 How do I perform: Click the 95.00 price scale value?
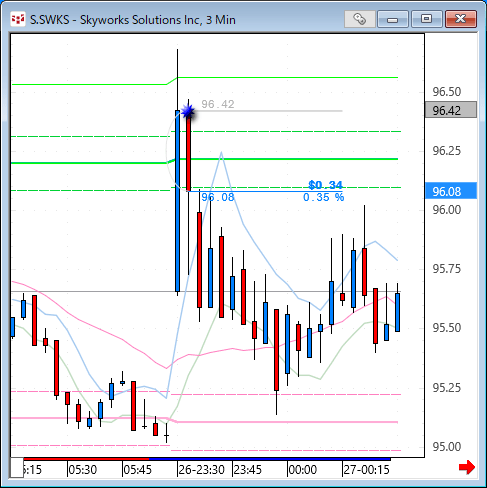pyautogui.click(x=446, y=447)
